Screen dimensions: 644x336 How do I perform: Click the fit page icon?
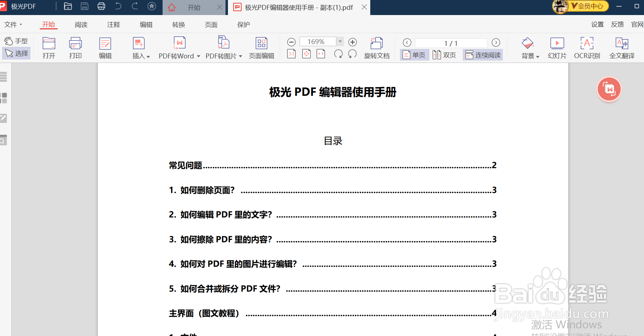307,54
